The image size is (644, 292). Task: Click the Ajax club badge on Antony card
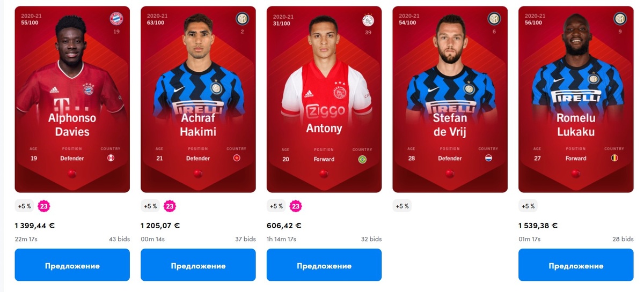click(x=368, y=20)
